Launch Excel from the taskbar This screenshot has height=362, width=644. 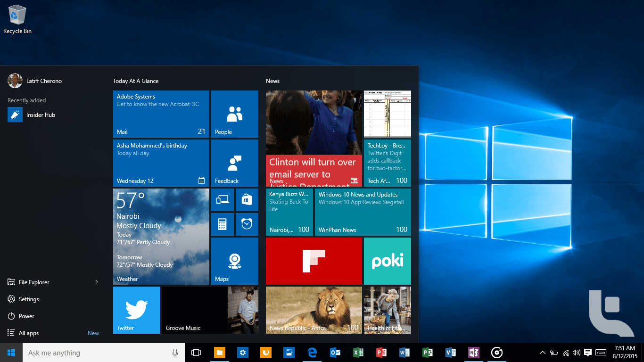[358, 353]
